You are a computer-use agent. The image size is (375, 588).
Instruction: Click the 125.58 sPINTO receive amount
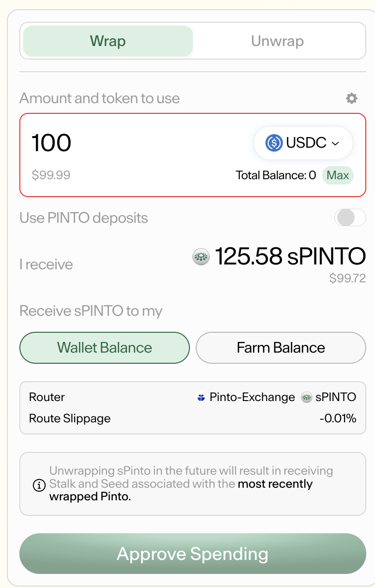(290, 257)
